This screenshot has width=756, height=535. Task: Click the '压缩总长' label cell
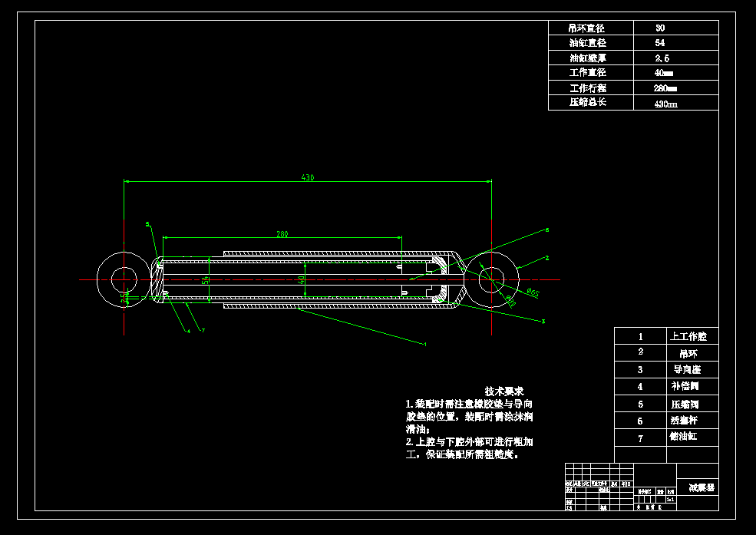(x=591, y=103)
